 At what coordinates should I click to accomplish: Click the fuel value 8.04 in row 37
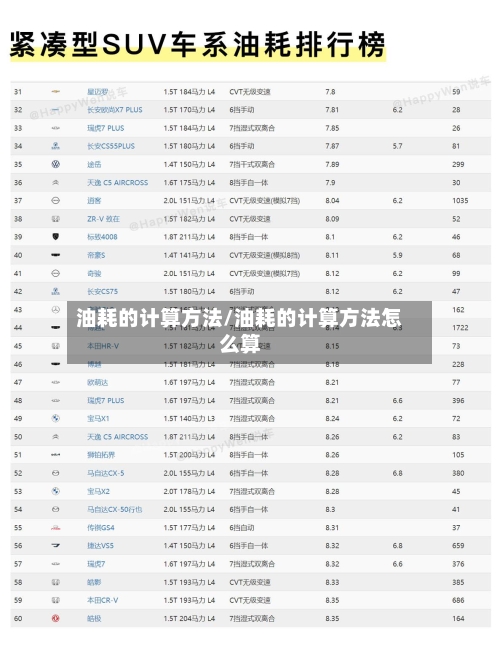[x=332, y=200]
